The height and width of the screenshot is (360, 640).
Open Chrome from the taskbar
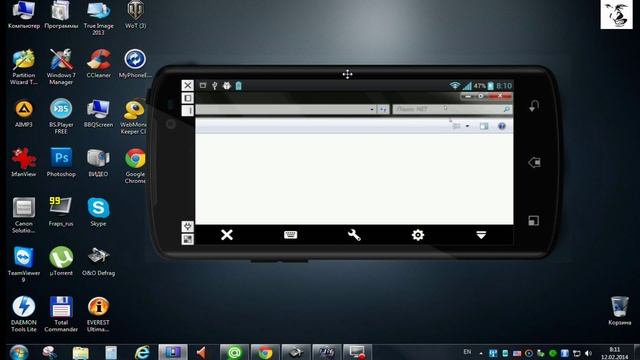coord(265,352)
